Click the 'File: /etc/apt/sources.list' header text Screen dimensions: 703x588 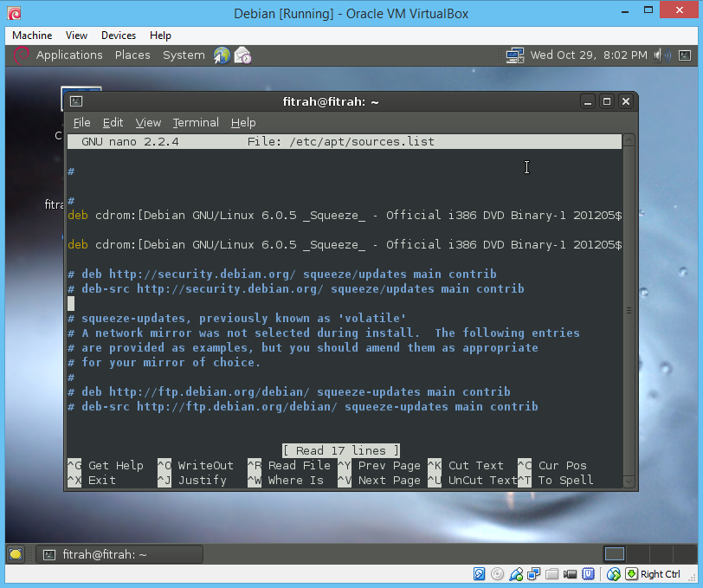(x=341, y=142)
